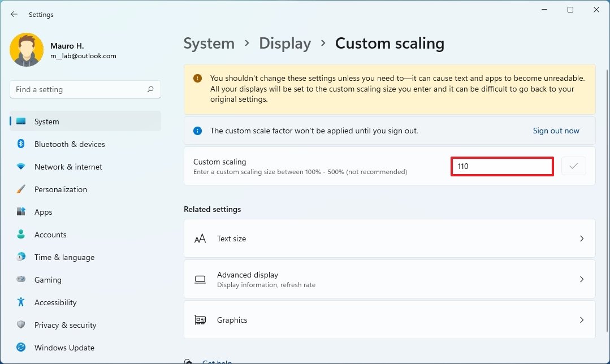Viewport: 610px width, 364px height.
Task: Confirm scaling with the checkmark button
Action: (x=573, y=166)
